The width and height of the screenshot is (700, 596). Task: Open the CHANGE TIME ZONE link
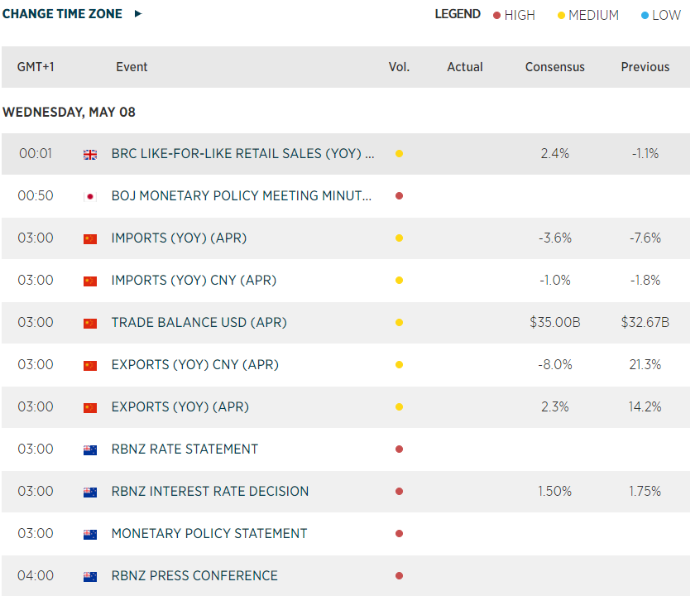click(x=62, y=14)
